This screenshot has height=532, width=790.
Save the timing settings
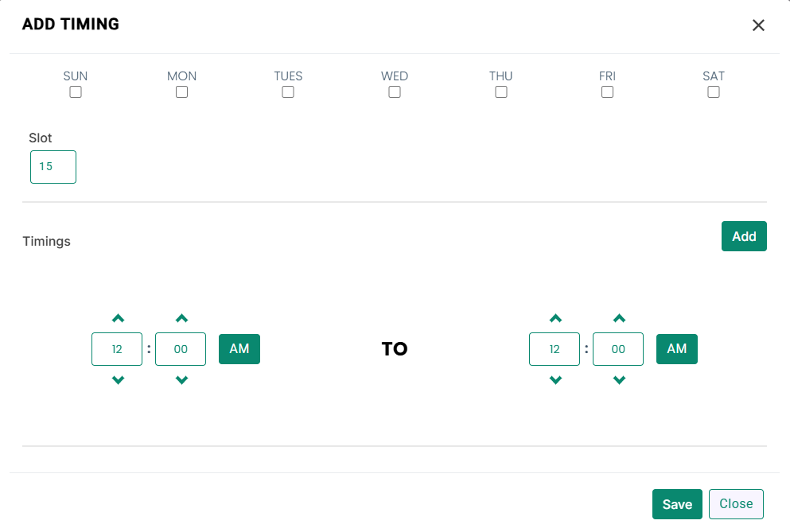click(677, 504)
